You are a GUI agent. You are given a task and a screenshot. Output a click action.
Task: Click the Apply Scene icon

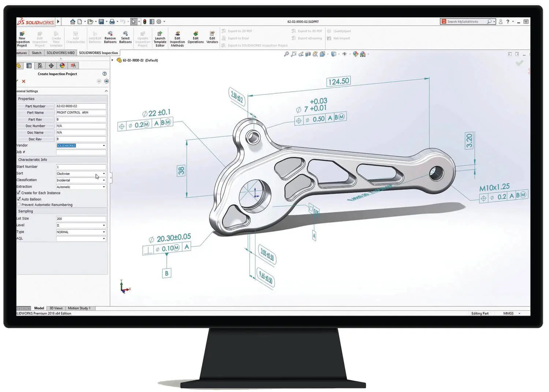tap(363, 54)
